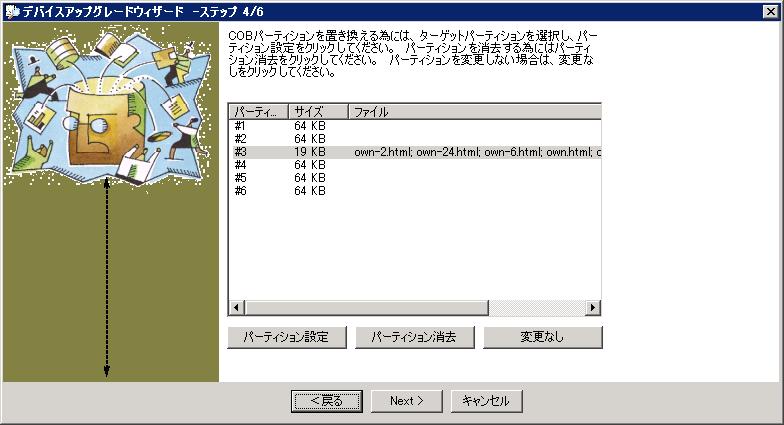784x425 pixels.
Task: Click the ファイル column header
Action: (474, 112)
